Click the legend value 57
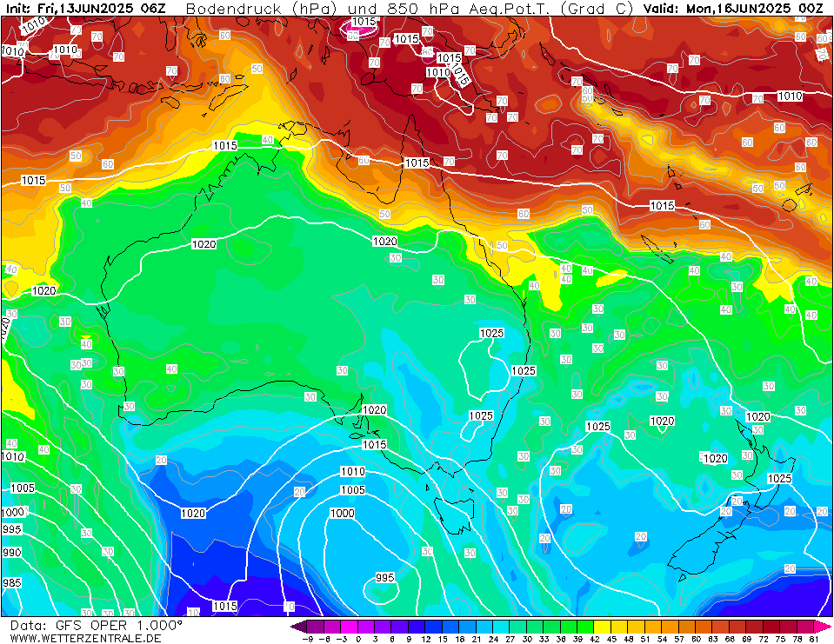Screen dimensions: 834x644 tap(679, 639)
